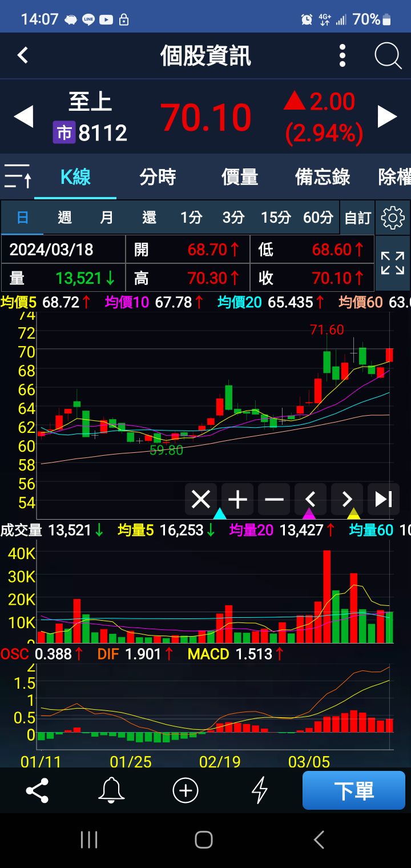Tap the percent change (2.94%)
The image size is (411, 868).
[324, 134]
